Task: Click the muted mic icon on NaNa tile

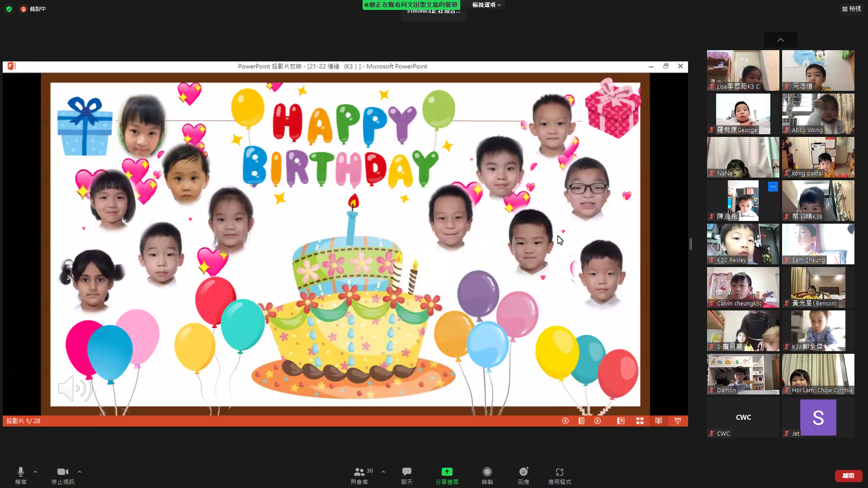Action: click(x=712, y=173)
